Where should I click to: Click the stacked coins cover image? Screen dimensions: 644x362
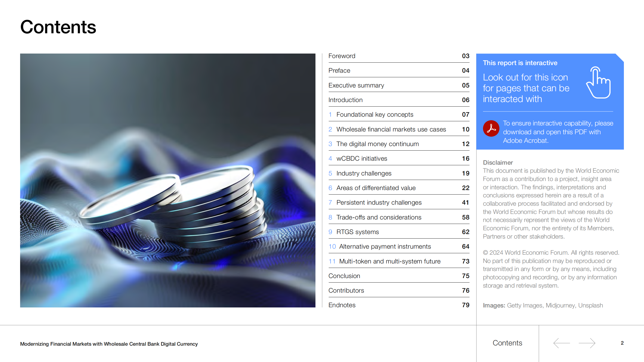pos(168,180)
